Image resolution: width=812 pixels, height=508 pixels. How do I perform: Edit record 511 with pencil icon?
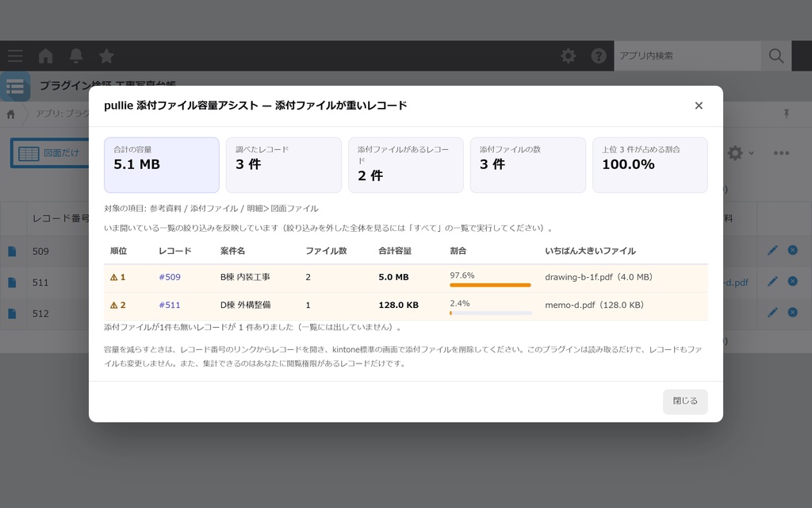tap(772, 282)
